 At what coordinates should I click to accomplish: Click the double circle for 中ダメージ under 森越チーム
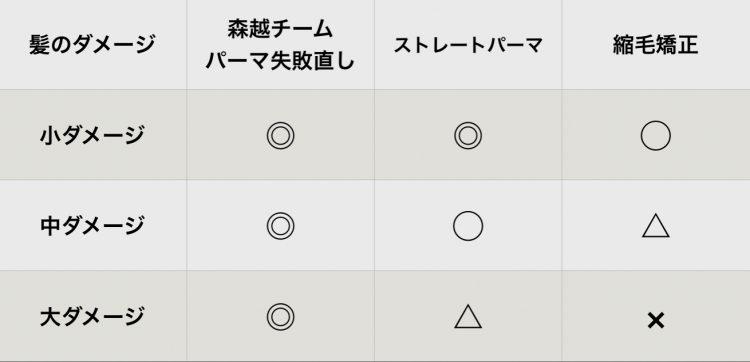[280, 226]
